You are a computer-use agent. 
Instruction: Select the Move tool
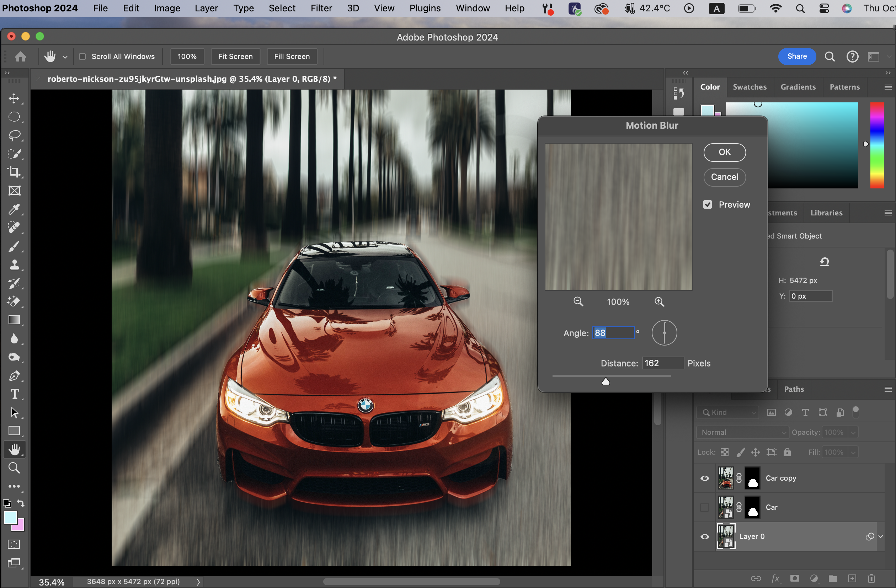click(x=14, y=98)
